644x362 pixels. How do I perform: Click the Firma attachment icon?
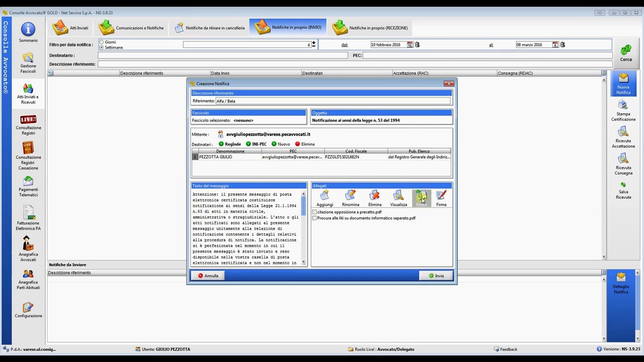tap(441, 198)
